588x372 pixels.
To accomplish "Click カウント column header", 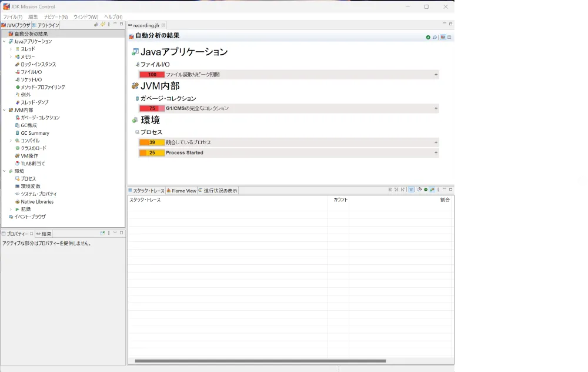I will pos(338,200).
